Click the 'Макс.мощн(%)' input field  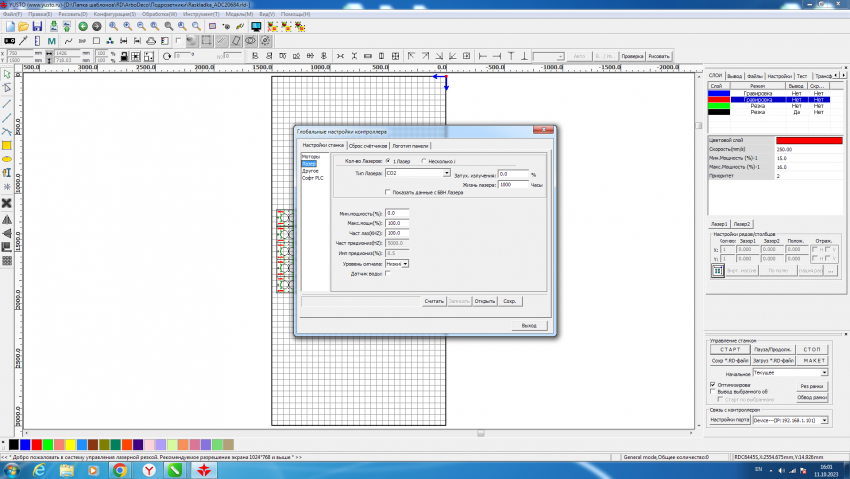click(x=399, y=223)
